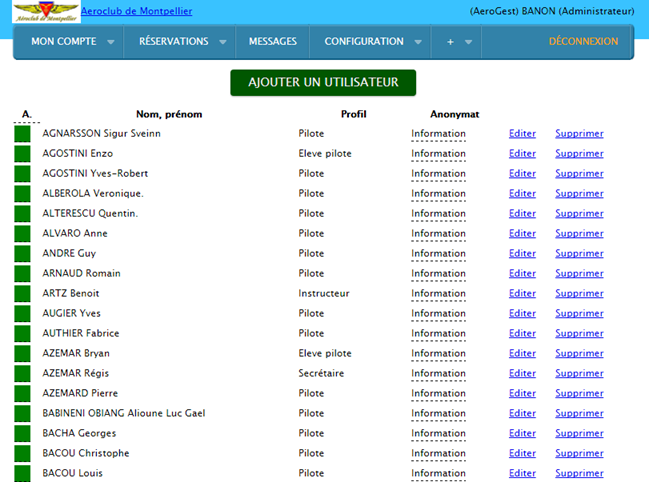Click the Nom, prénom column header

(178, 114)
